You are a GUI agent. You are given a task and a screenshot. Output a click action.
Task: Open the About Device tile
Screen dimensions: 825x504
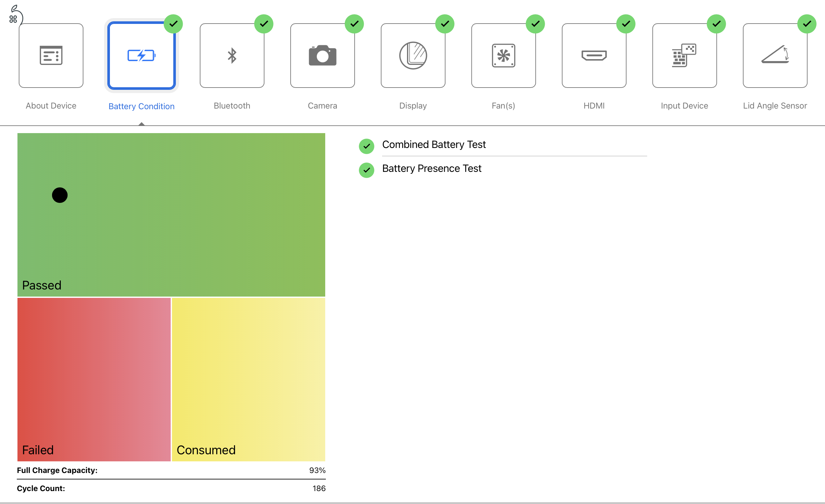coord(51,56)
